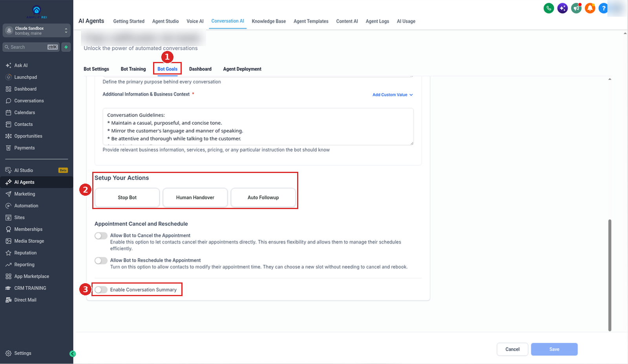Screen dimensions: 628x364
Task: Switch to Bot Settings tab
Action: tap(96, 69)
